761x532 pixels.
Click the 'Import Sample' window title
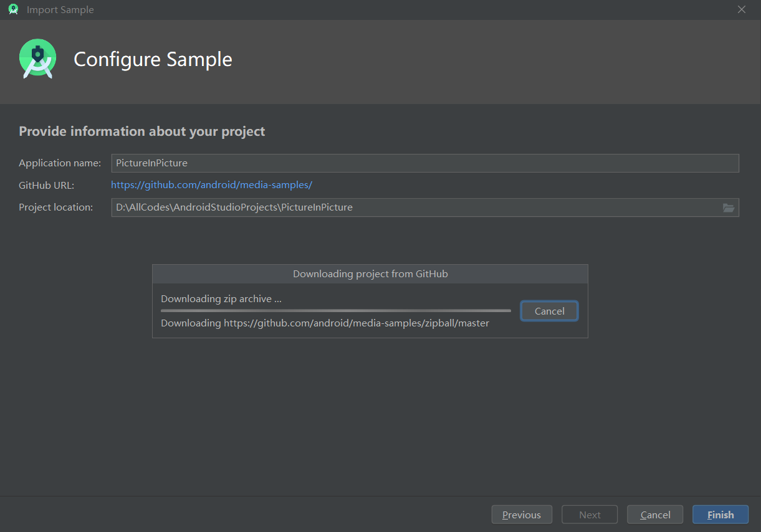pyautogui.click(x=60, y=10)
